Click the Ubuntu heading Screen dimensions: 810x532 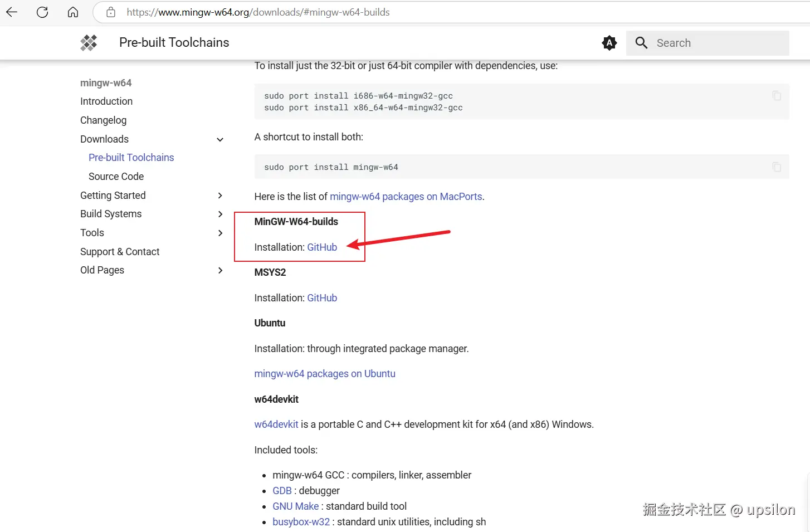coord(270,323)
